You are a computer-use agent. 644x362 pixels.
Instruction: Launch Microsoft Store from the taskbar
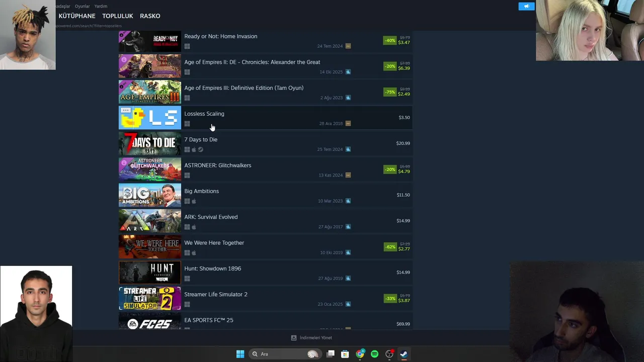[x=345, y=354]
